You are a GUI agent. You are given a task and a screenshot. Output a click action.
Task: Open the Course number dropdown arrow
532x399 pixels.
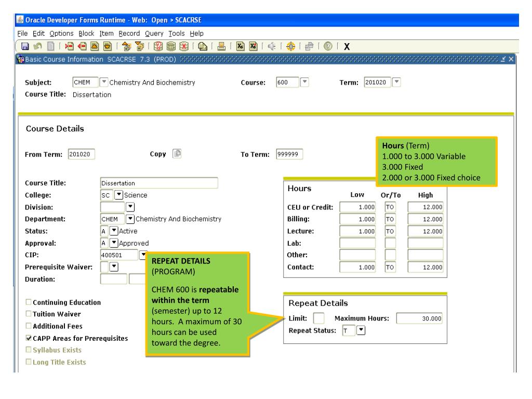click(x=304, y=82)
